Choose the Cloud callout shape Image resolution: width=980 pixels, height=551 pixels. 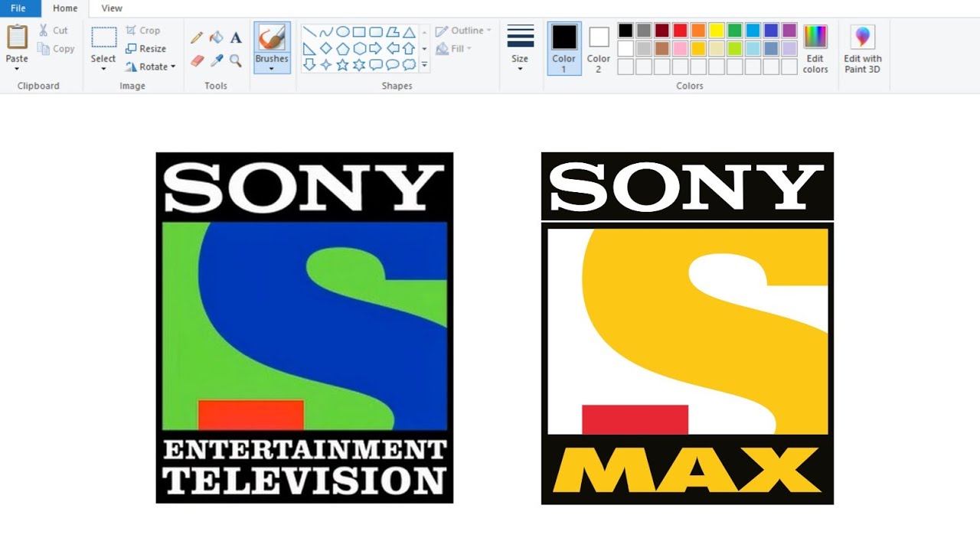coord(410,65)
